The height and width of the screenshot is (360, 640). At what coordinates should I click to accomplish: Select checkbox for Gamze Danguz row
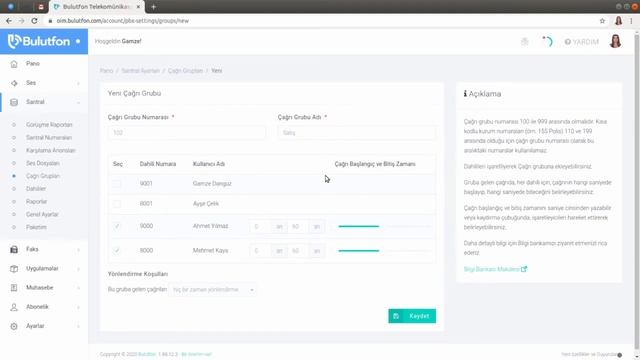click(x=117, y=184)
